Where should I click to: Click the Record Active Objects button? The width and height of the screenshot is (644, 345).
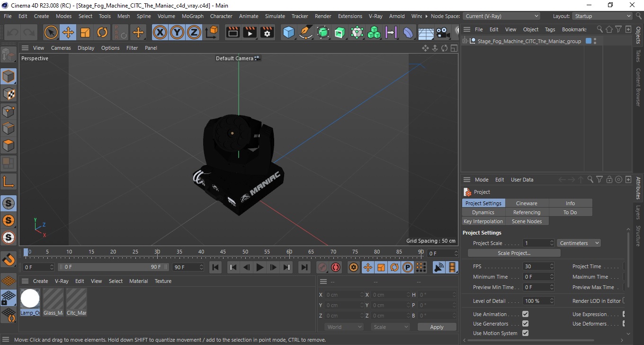point(322,267)
